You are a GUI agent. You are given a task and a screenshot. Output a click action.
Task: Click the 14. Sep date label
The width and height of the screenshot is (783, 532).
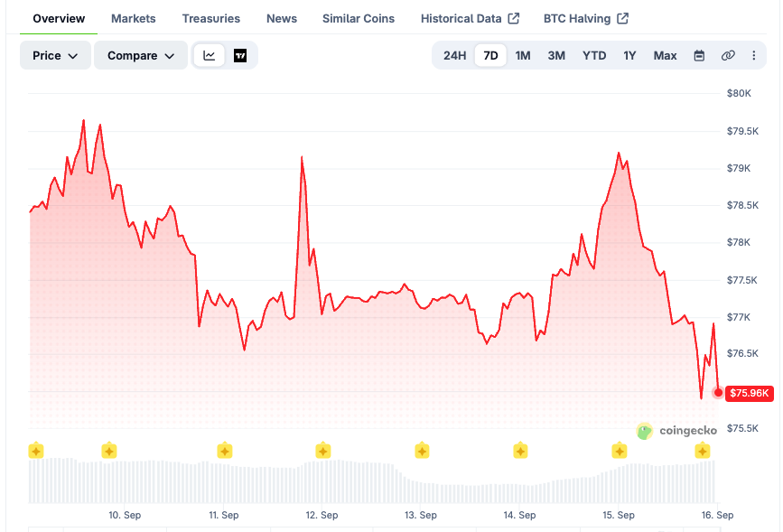(519, 515)
